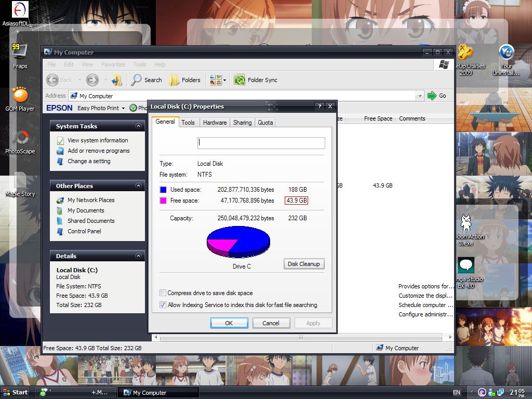Toggle the Folders pane button
The height and width of the screenshot is (399, 532).
coord(185,80)
